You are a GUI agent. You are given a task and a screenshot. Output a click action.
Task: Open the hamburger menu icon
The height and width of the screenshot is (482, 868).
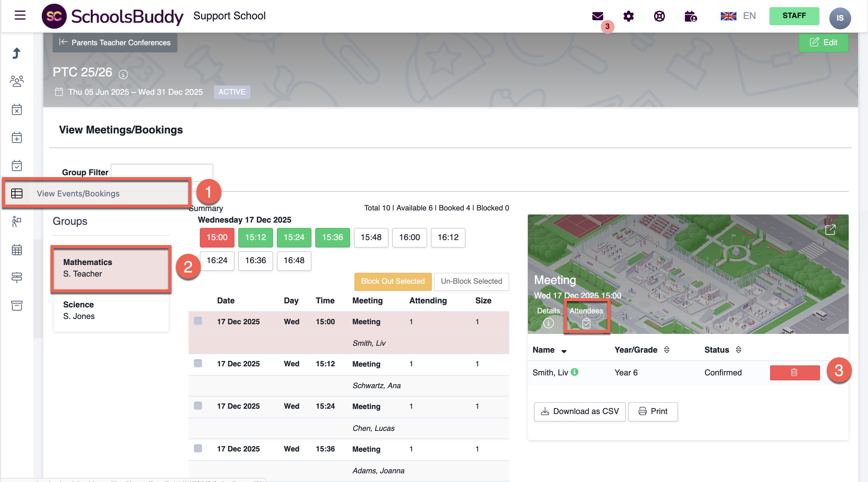point(20,16)
